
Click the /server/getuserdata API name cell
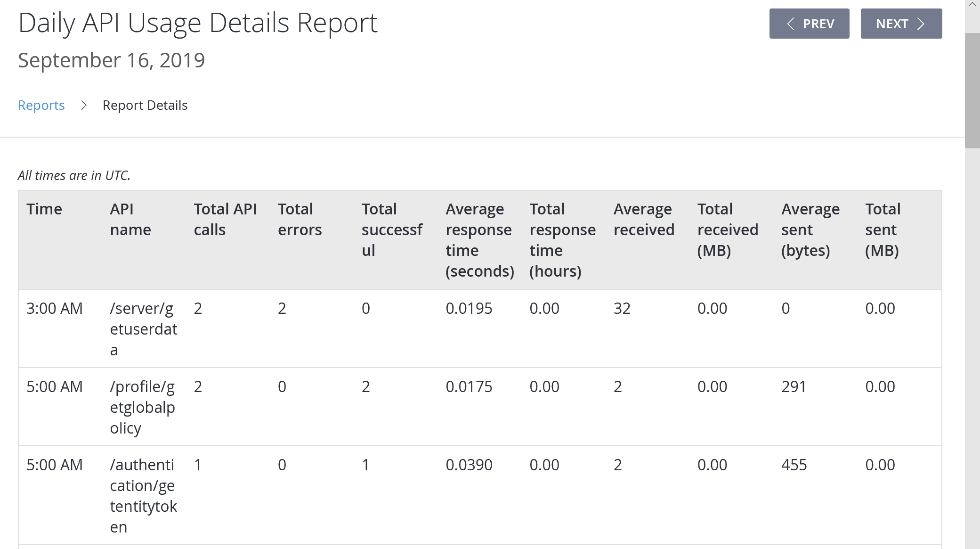(144, 329)
